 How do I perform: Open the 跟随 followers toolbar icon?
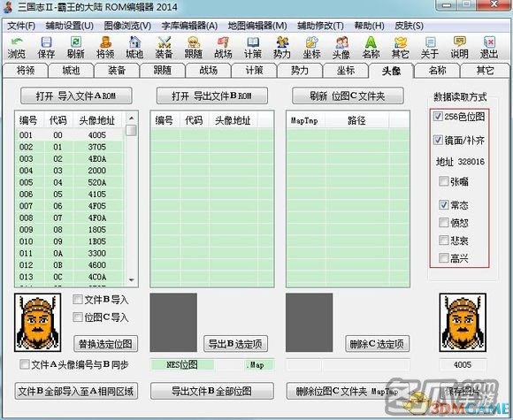pos(194,48)
